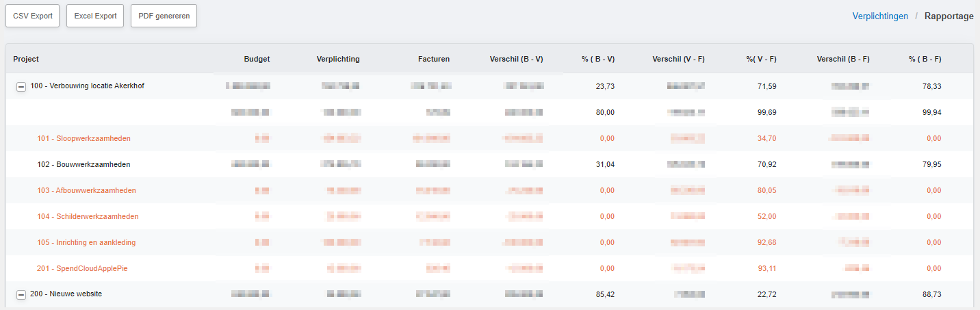This screenshot has height=310, width=980.
Task: Open the Verplichtingen breadcrumb link
Action: pos(880,16)
